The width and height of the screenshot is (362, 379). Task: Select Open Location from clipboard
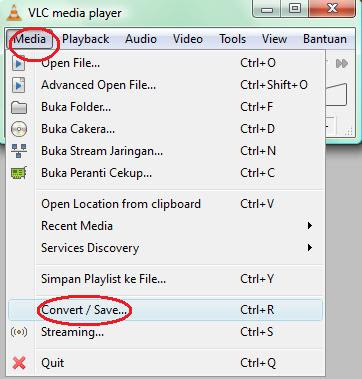(165, 204)
